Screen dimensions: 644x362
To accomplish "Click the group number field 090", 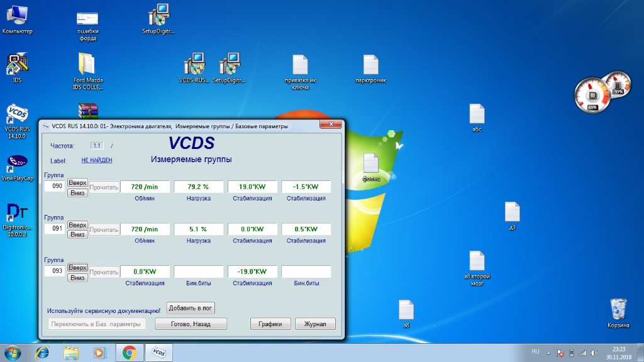I will [x=55, y=187].
